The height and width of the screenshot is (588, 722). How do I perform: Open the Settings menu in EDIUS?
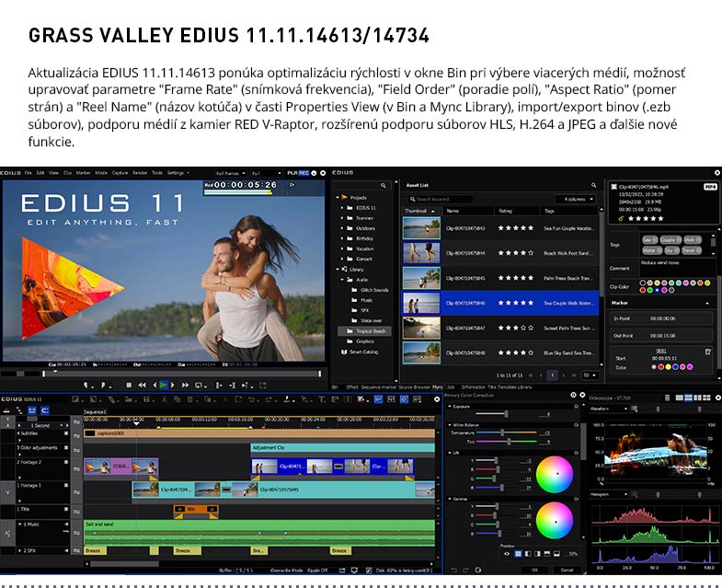[x=176, y=173]
